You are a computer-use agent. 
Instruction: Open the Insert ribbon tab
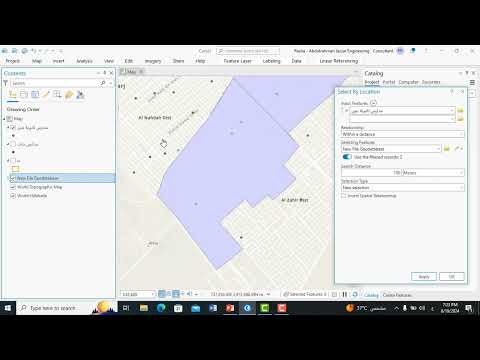[58, 61]
